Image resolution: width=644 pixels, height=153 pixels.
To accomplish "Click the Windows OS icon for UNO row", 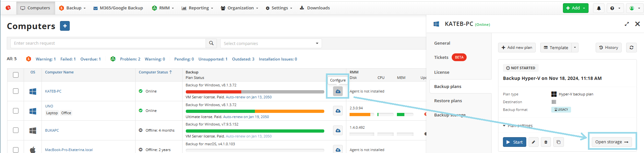I will point(33,111).
